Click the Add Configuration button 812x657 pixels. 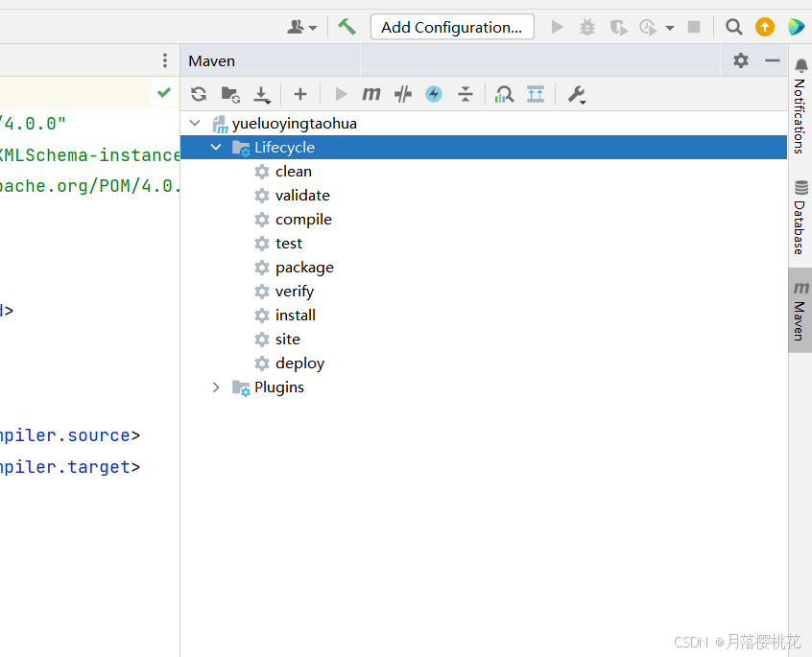click(x=452, y=27)
